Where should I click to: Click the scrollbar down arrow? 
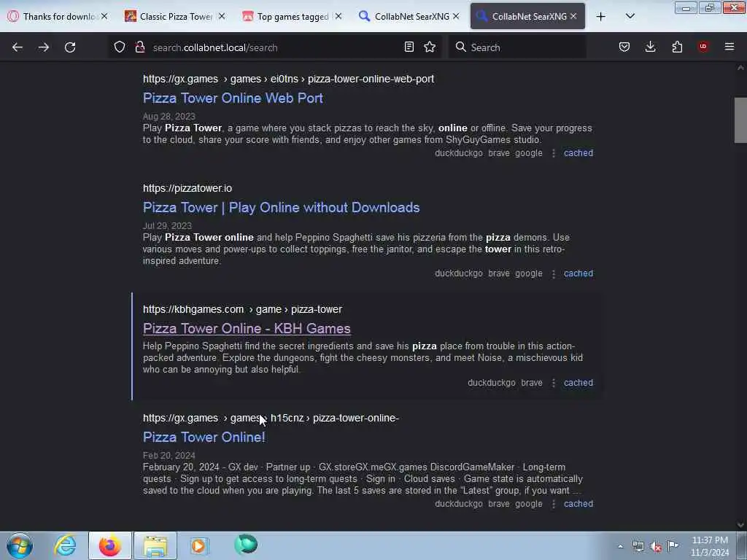[740, 525]
